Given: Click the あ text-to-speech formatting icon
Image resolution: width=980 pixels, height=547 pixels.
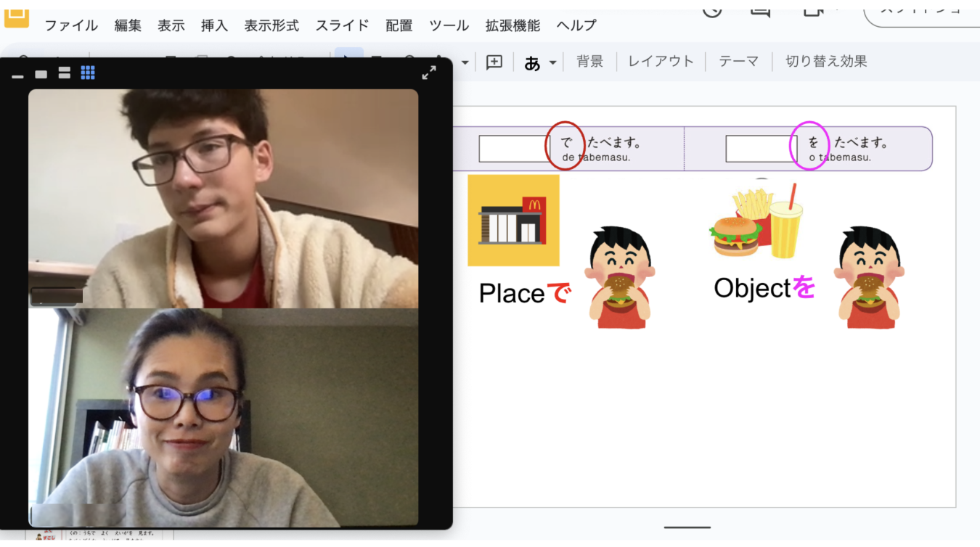Looking at the screenshot, I should coord(532,62).
